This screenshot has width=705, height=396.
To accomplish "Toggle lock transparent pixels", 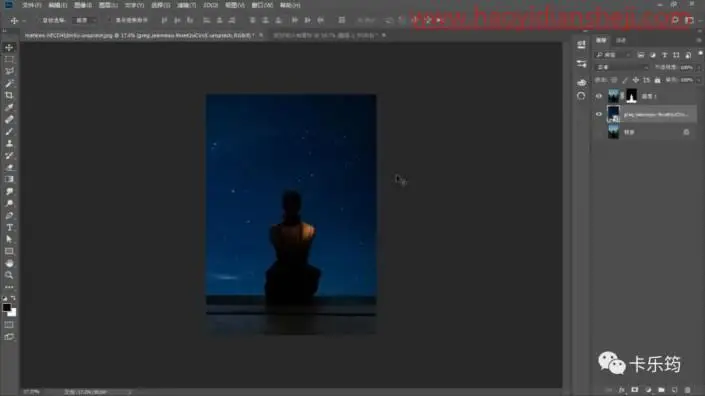I will tap(614, 80).
